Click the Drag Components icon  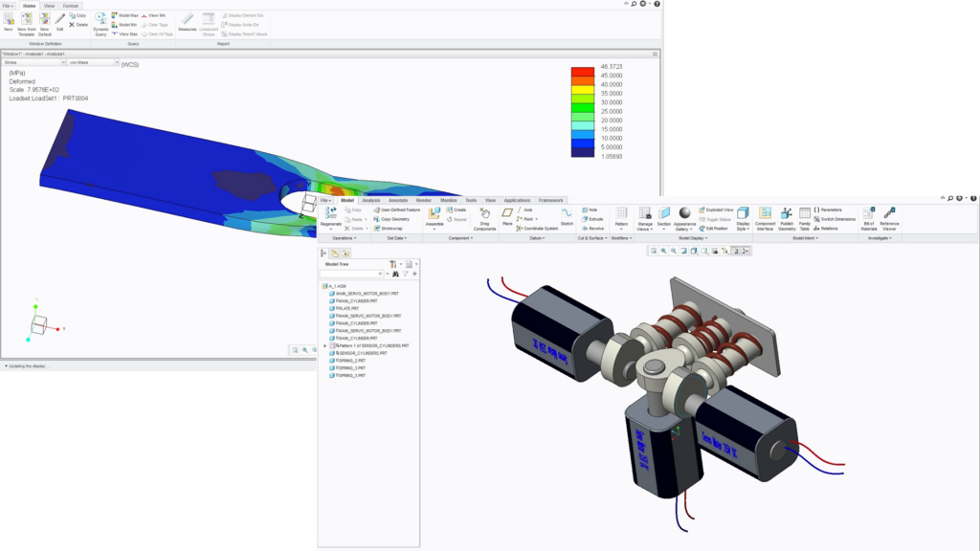tap(484, 214)
